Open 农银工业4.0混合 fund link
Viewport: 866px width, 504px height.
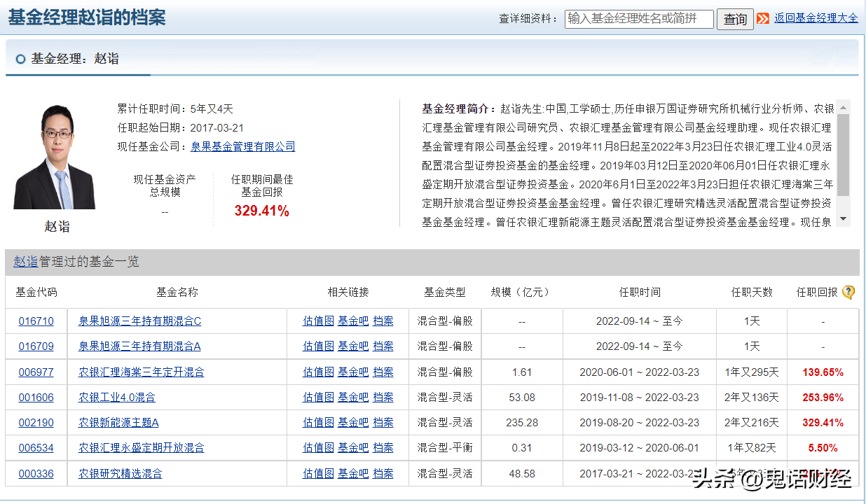tap(117, 398)
